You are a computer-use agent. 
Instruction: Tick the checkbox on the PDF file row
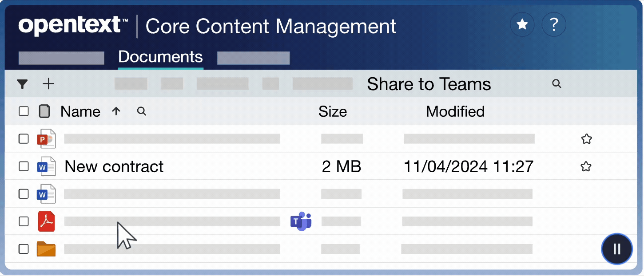pyautogui.click(x=24, y=221)
